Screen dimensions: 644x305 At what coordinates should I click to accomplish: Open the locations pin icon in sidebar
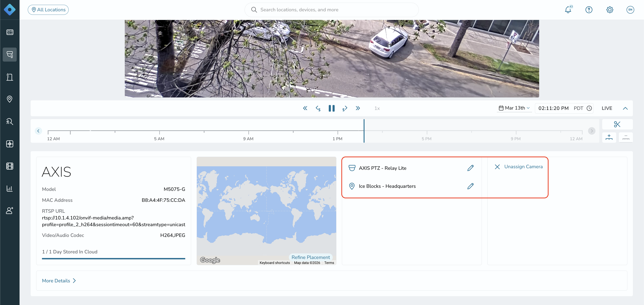pyautogui.click(x=10, y=99)
